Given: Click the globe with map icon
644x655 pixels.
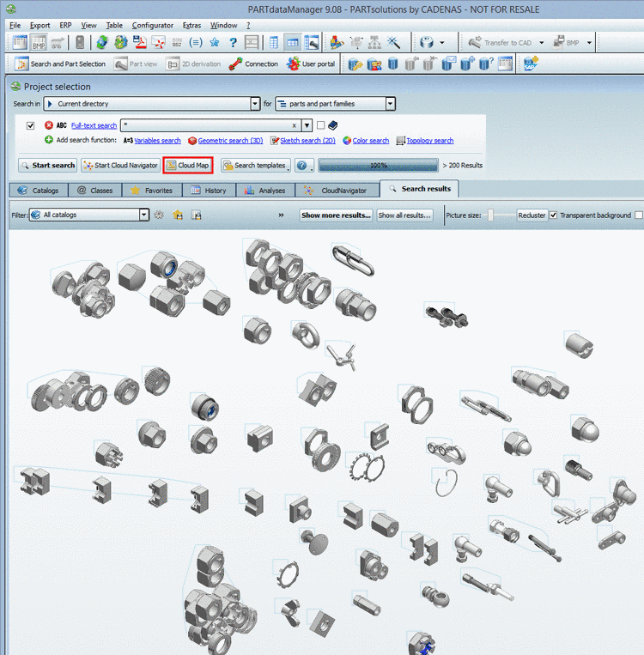Looking at the screenshot, I should (x=121, y=42).
